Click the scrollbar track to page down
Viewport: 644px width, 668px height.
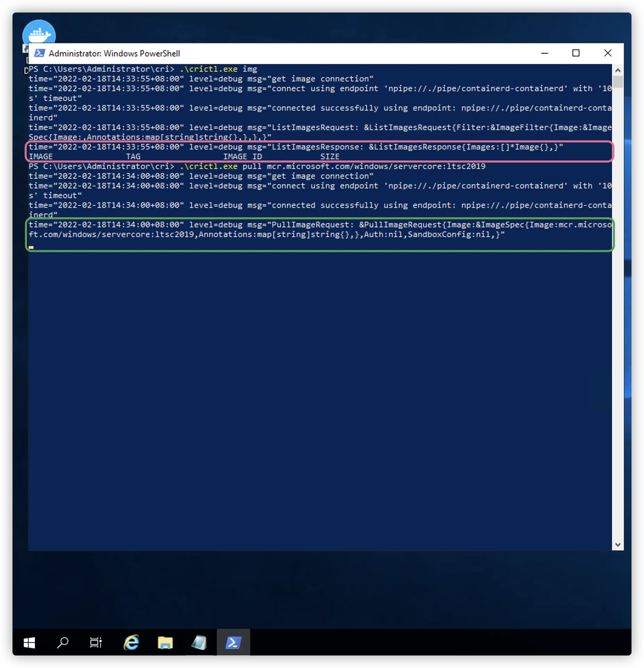coord(618,313)
